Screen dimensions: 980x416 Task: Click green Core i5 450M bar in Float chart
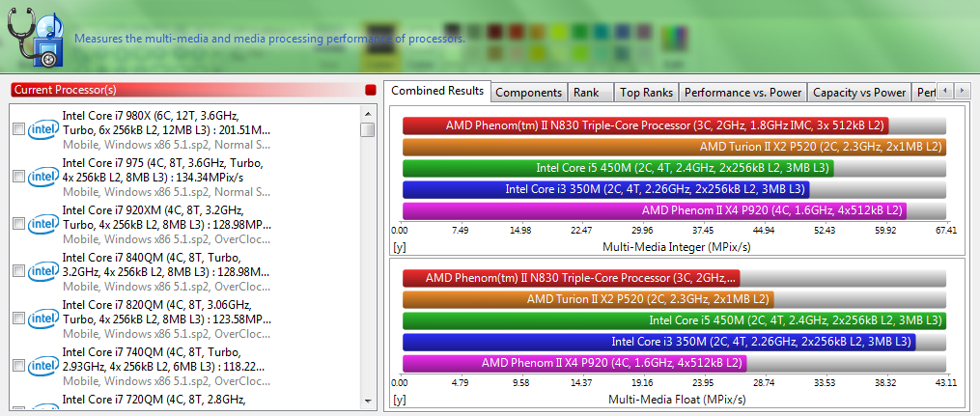[675, 320]
